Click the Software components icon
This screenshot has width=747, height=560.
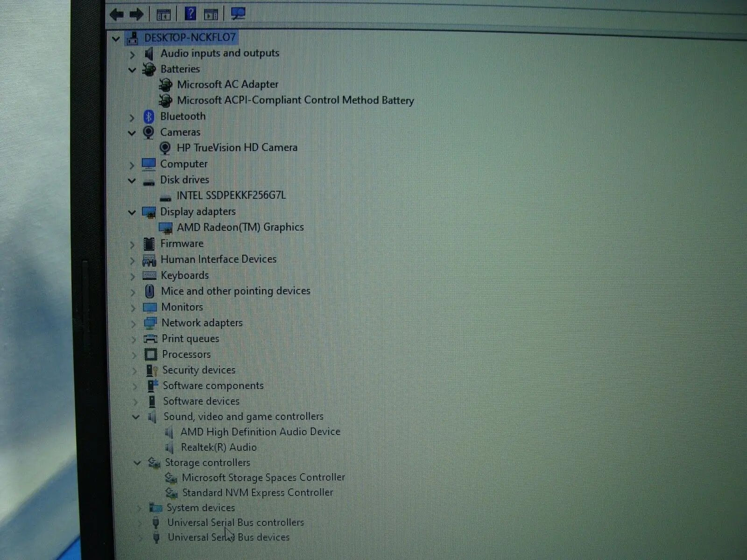(x=153, y=386)
